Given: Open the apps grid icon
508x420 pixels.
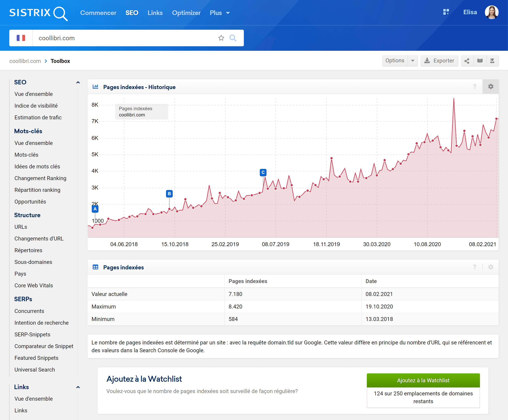Looking at the screenshot, I should (x=446, y=12).
